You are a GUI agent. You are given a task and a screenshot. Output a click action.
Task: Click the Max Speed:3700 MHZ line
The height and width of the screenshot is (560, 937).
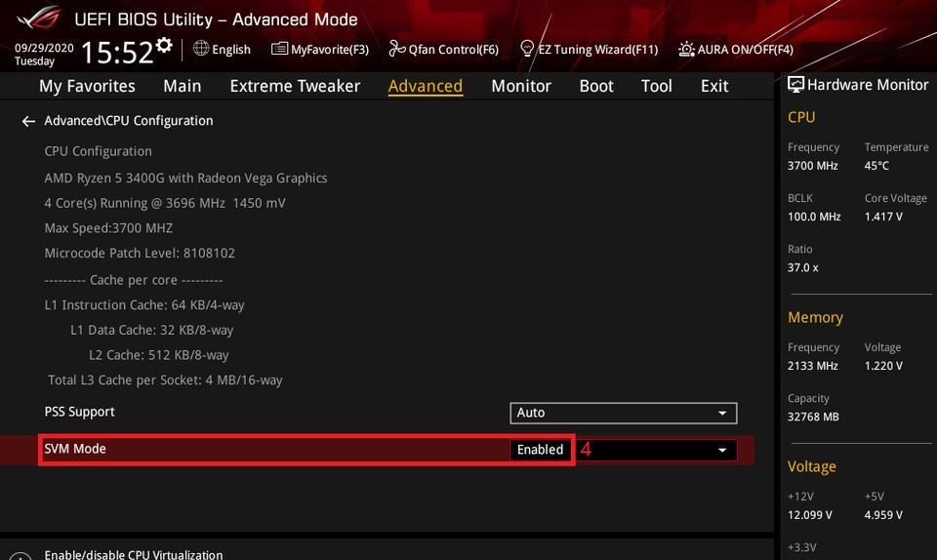[x=108, y=228]
